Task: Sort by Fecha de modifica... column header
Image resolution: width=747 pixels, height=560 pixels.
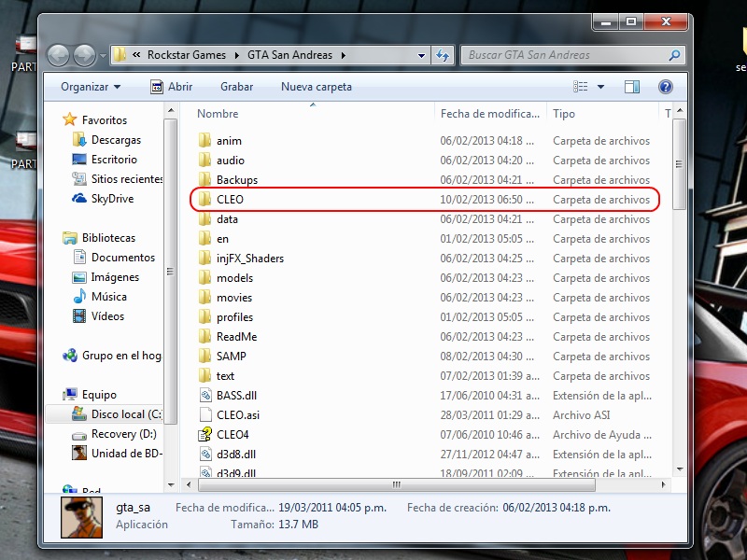Action: (489, 114)
